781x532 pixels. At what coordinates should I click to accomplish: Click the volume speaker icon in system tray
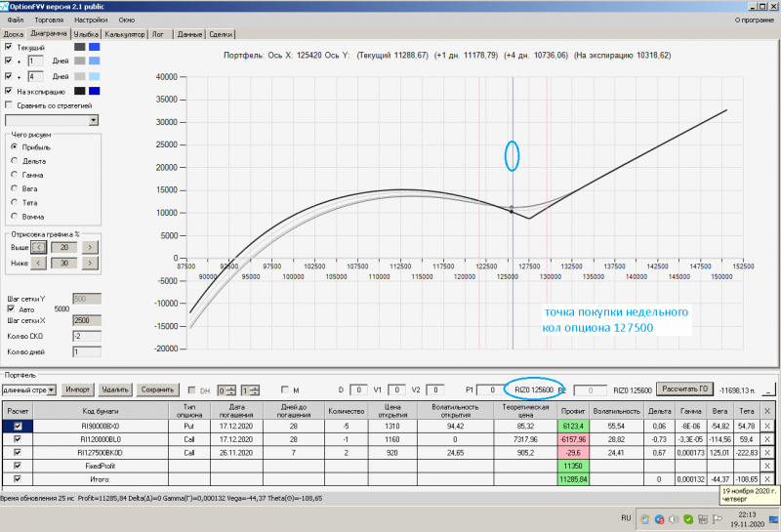pos(674,519)
